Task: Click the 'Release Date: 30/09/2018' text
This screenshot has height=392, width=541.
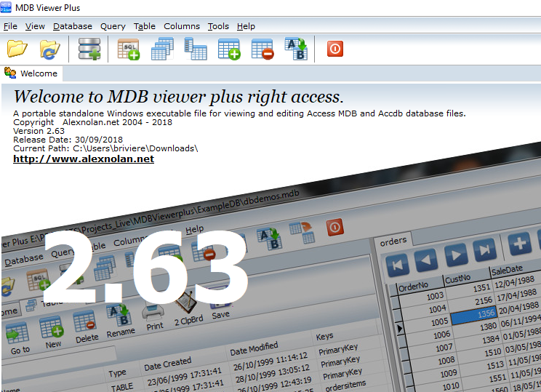Action: 68,140
